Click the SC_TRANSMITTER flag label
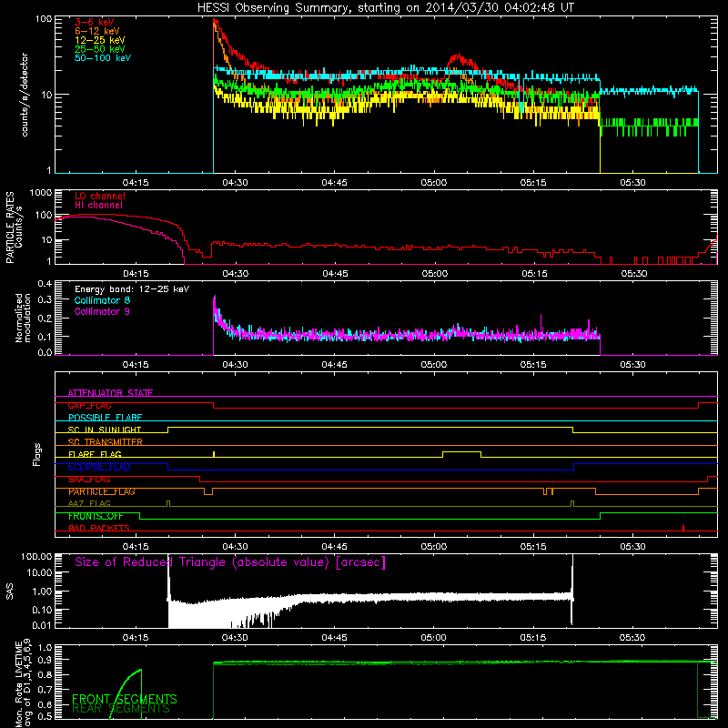The width and height of the screenshot is (728, 728). (x=106, y=442)
